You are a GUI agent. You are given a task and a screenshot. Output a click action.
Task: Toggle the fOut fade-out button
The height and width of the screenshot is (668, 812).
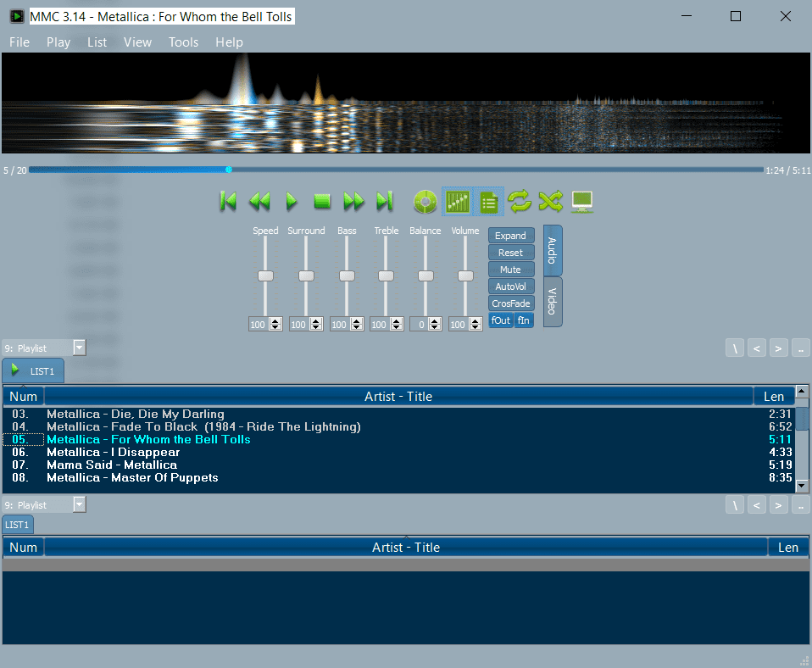(x=501, y=320)
